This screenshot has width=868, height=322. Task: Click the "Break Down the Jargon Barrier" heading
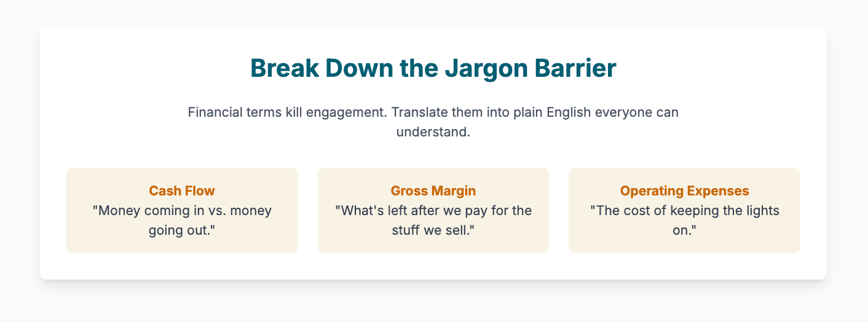(x=433, y=68)
